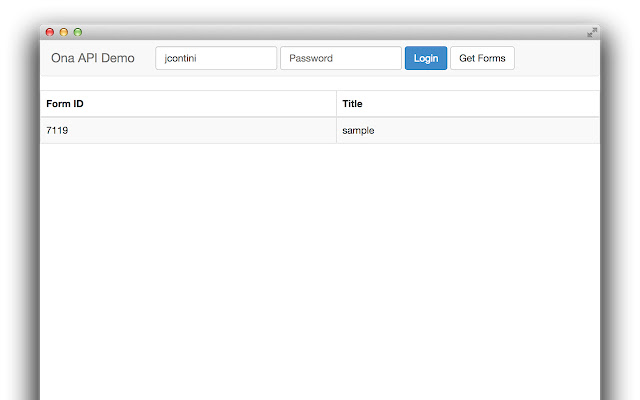Click the divider between Form ID and Title headers
This screenshot has height=400, width=640.
pos(336,104)
